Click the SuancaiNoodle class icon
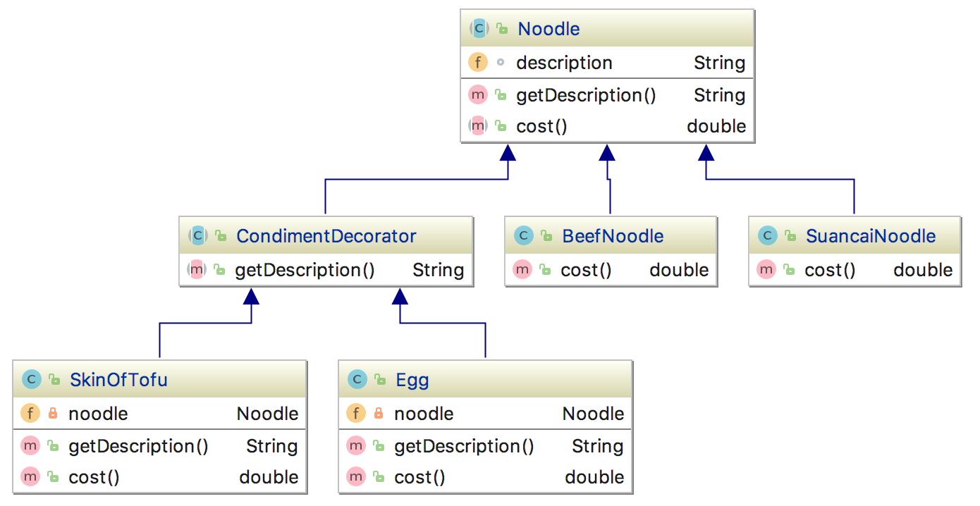The image size is (980, 506). click(767, 236)
